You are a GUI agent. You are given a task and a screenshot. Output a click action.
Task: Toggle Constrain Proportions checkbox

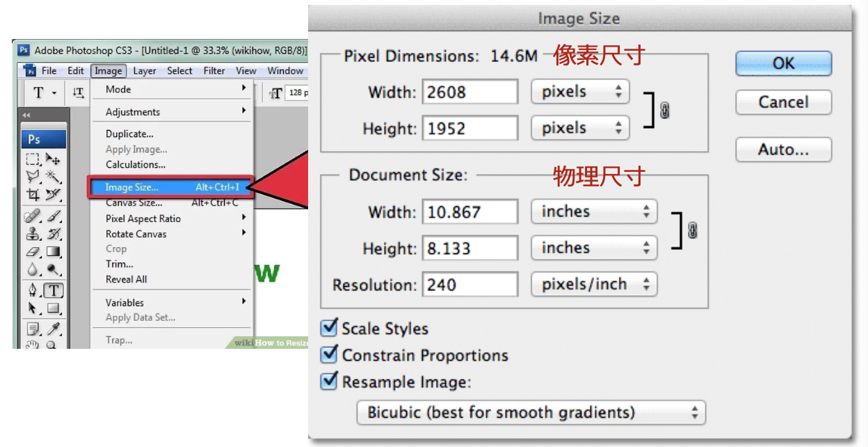pos(329,355)
